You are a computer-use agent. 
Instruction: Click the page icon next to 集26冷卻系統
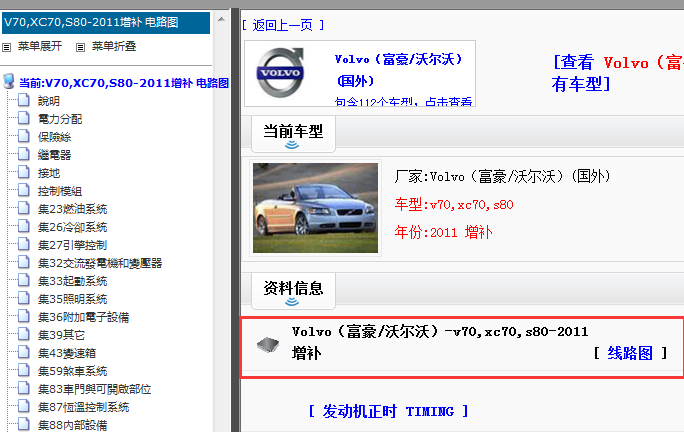point(24,226)
